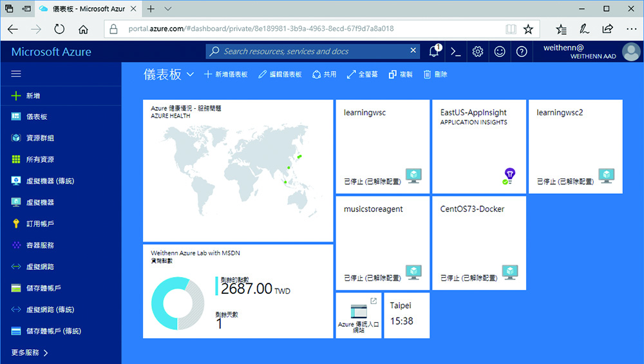Click 複製 to clone the dashboard
The height and width of the screenshot is (364, 644).
point(401,74)
